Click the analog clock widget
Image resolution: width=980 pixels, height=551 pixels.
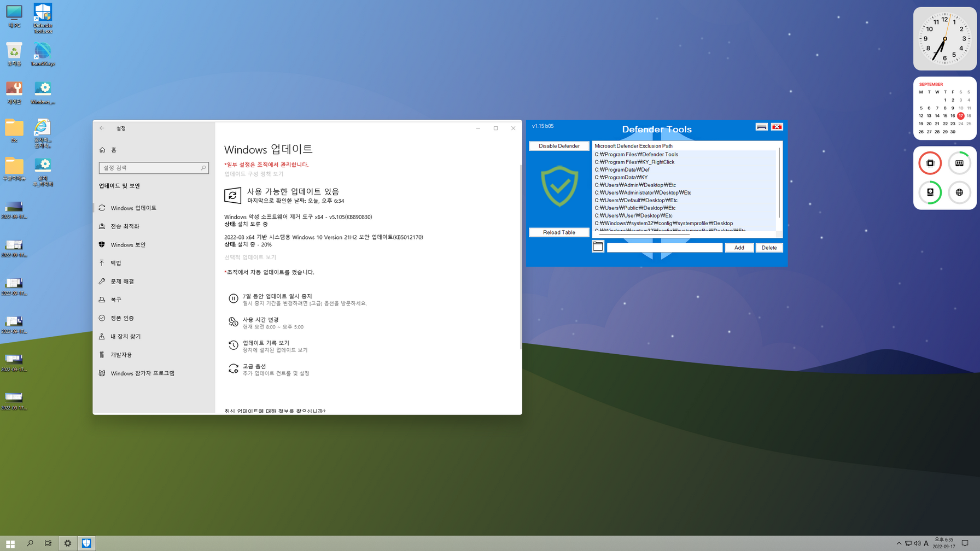944,39
